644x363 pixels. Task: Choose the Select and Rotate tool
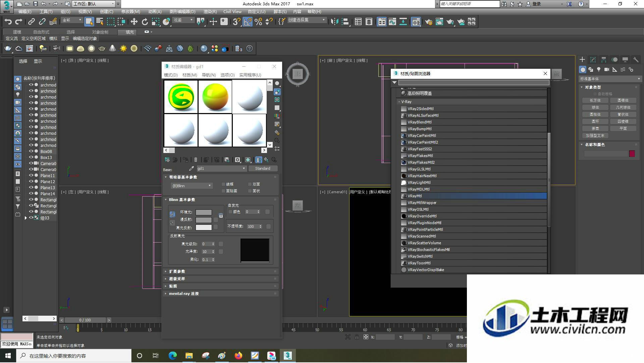pyautogui.click(x=145, y=22)
